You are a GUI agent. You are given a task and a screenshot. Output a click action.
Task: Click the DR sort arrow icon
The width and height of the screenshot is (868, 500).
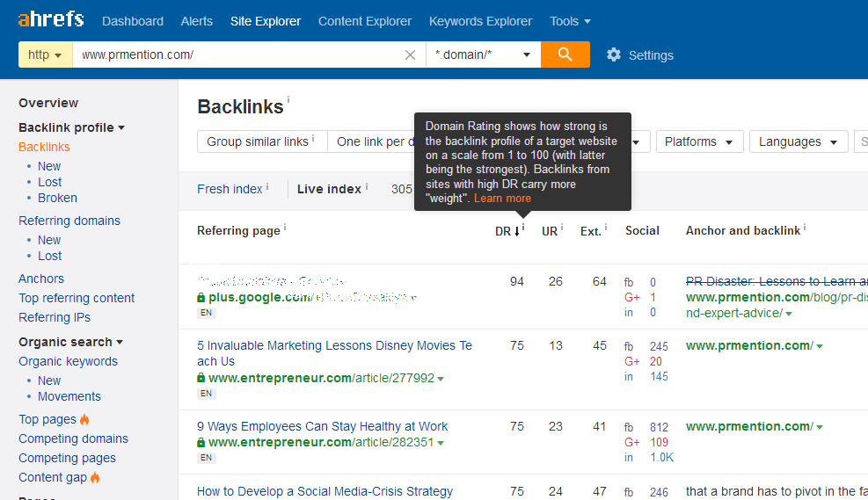[x=517, y=231]
